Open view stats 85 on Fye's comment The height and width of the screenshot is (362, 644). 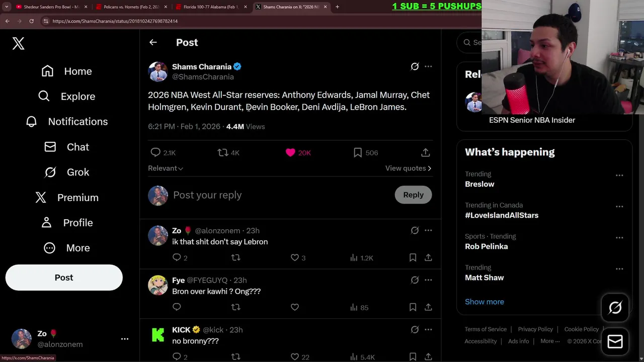(359, 307)
